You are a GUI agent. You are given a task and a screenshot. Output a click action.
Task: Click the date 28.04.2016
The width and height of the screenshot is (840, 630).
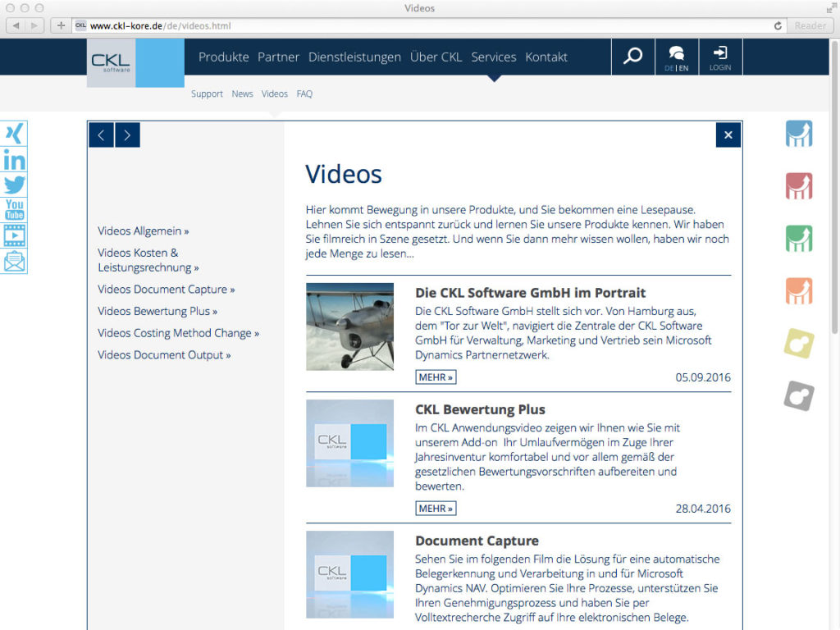pos(703,509)
